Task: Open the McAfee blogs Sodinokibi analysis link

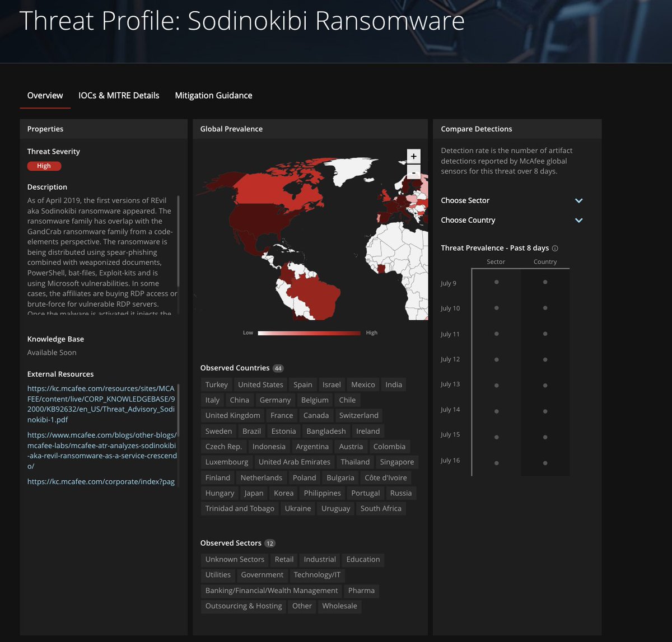Action: pyautogui.click(x=102, y=450)
